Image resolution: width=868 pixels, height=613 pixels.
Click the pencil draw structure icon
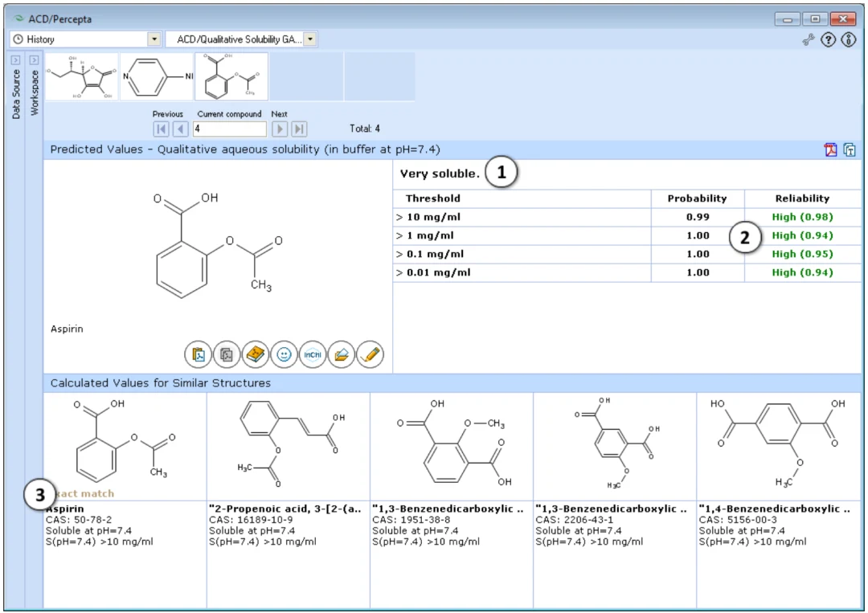(x=371, y=354)
